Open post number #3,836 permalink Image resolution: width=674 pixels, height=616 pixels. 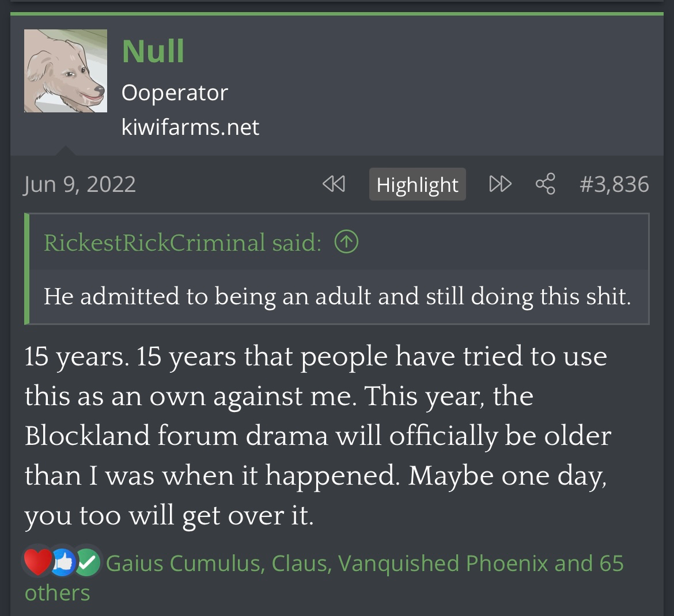[x=614, y=184]
